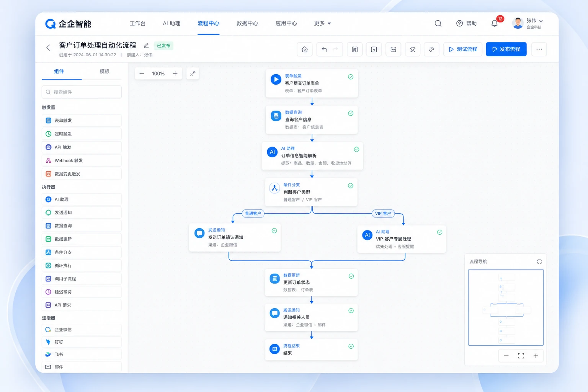Select the 流程中心 navigation tab

[208, 23]
